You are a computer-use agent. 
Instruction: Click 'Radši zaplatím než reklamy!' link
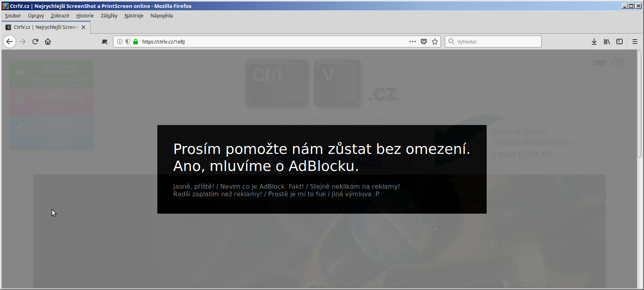(217, 194)
